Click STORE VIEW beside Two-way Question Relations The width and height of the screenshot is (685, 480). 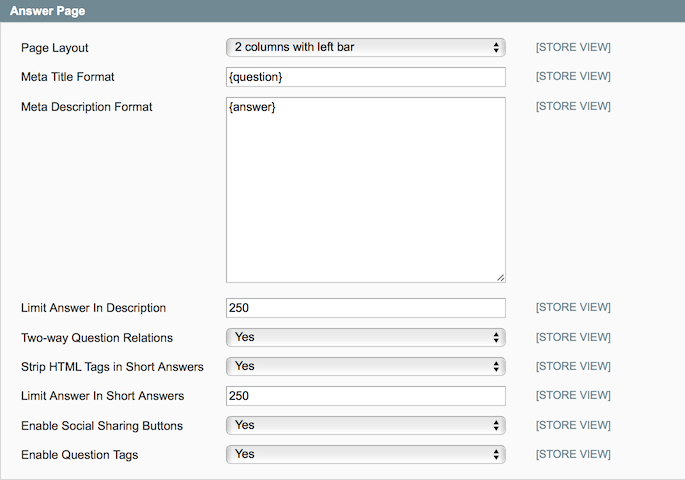[573, 337]
